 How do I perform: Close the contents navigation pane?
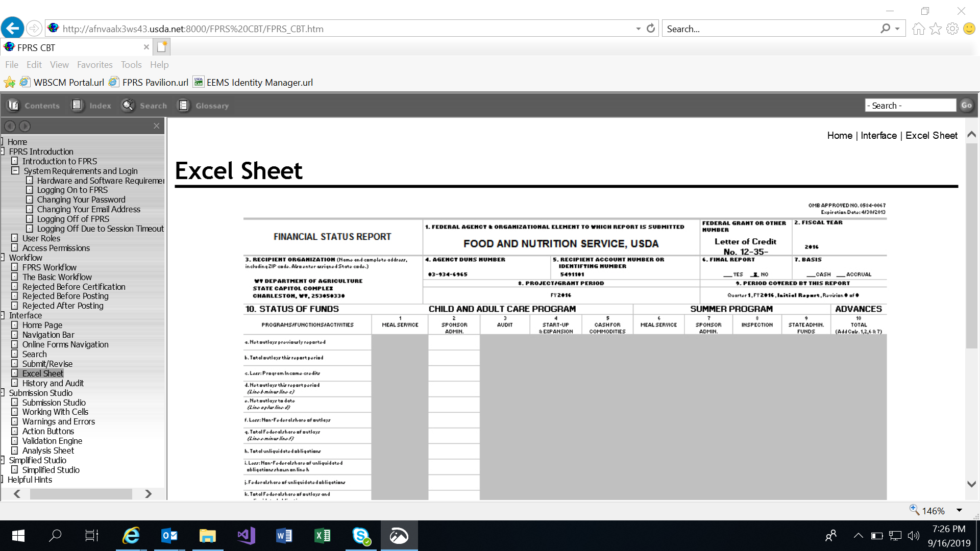click(x=156, y=126)
